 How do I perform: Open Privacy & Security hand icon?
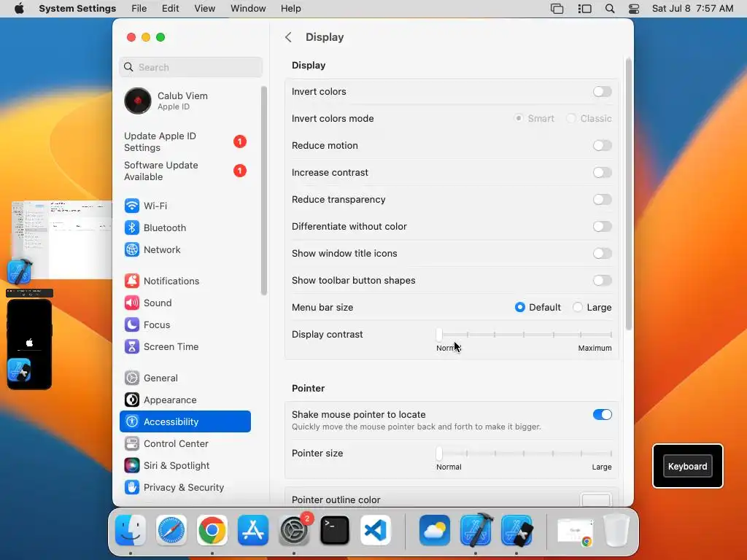pos(131,488)
